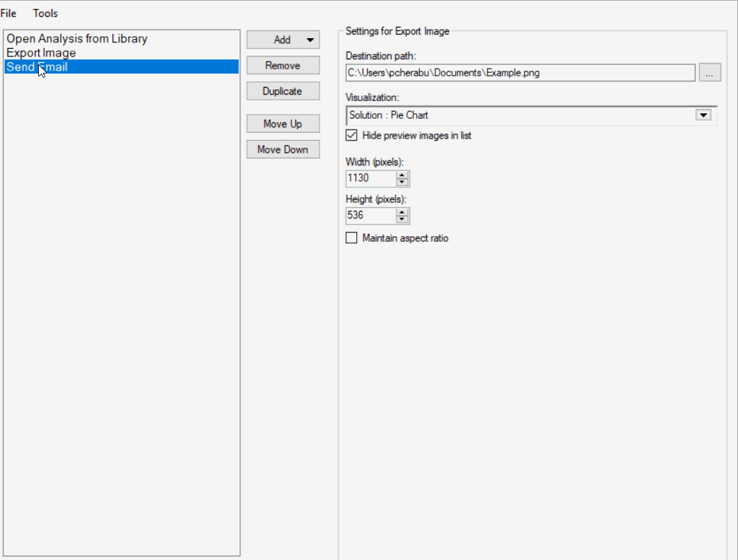Viewport: 738px width, 560px height.
Task: Open the File menu
Action: pyautogui.click(x=8, y=13)
